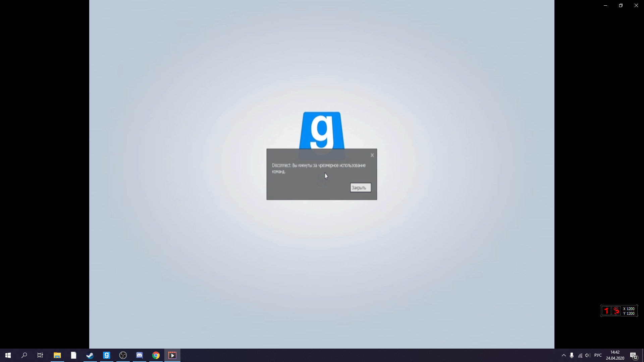Click the Garry's Mod g logo

322,130
